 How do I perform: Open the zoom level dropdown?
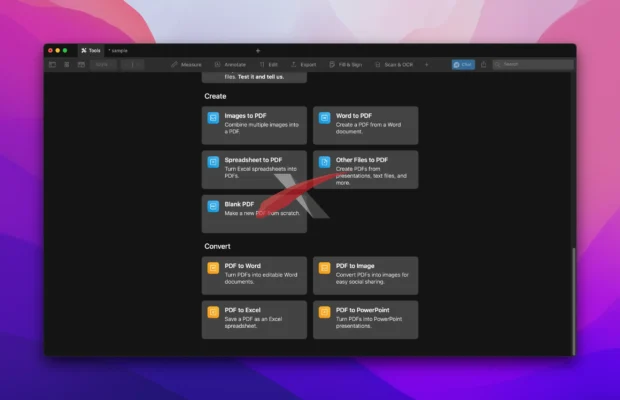pos(103,64)
